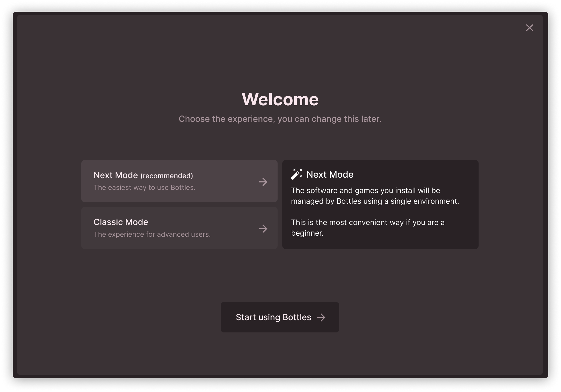Click the magic wand icon
This screenshot has width=561, height=392.
tap(296, 174)
